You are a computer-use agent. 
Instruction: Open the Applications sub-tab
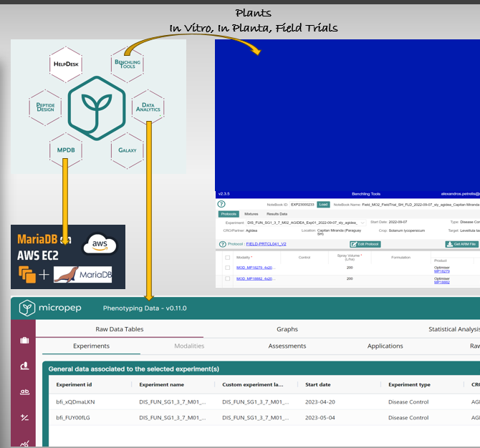point(385,346)
